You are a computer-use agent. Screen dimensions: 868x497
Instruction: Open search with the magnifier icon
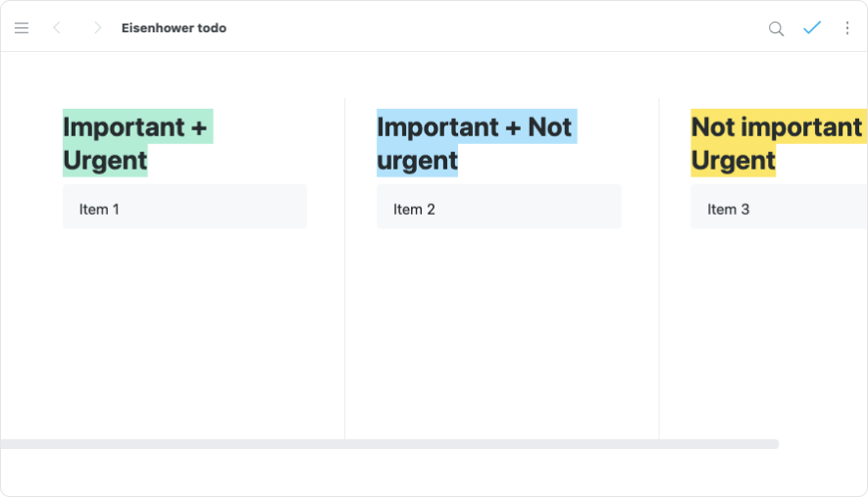click(776, 28)
